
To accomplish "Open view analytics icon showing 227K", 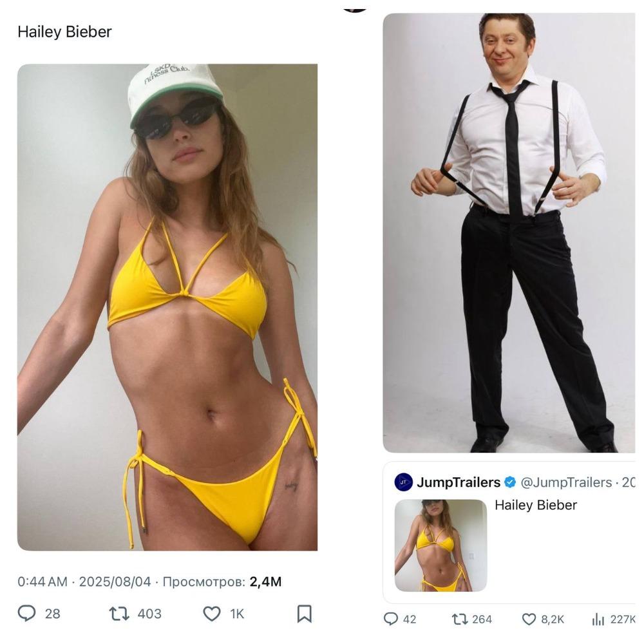I will 598,619.
